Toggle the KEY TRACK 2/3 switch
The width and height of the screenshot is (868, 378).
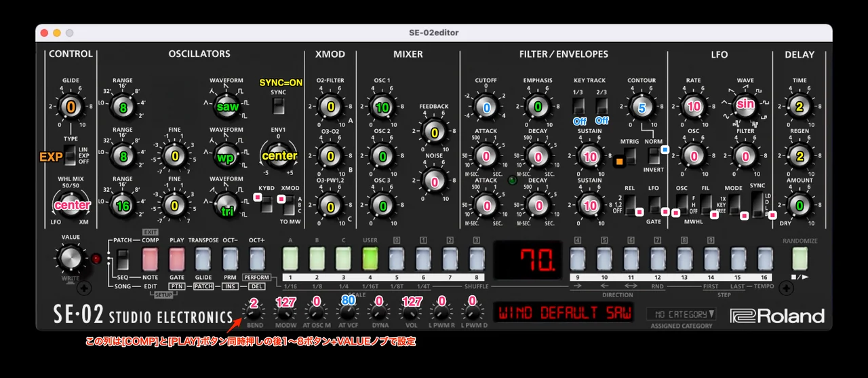[601, 107]
